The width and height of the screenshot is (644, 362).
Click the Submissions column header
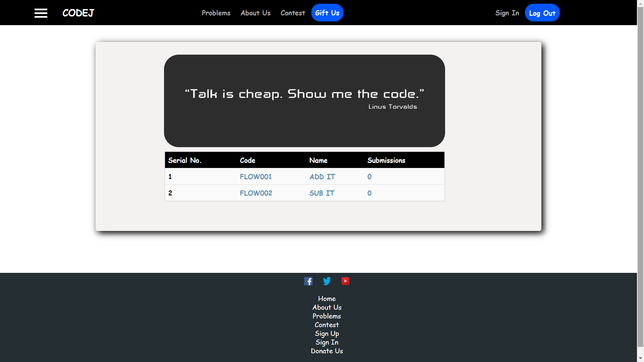386,160
